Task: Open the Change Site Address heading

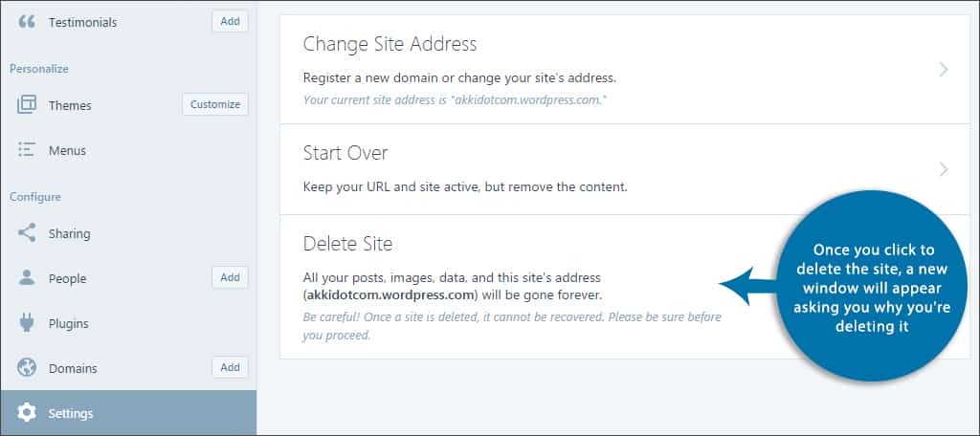Action: click(x=390, y=44)
